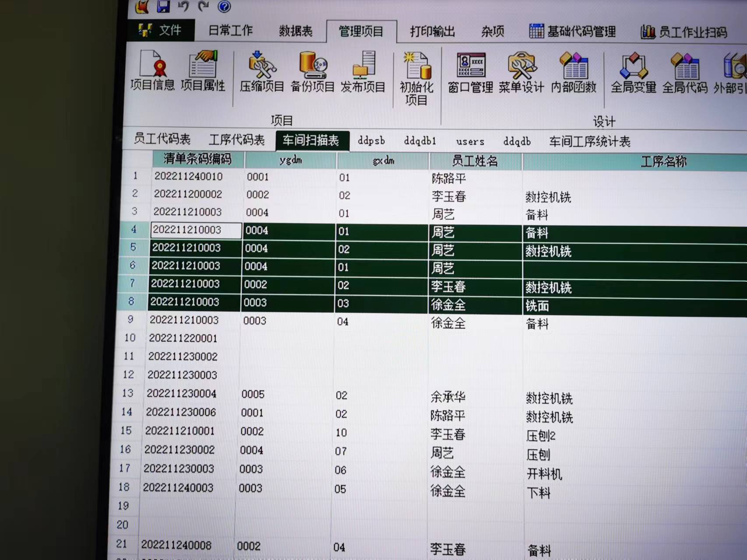Click 李玉春 name in row 2
The width and height of the screenshot is (747, 560).
point(449,196)
